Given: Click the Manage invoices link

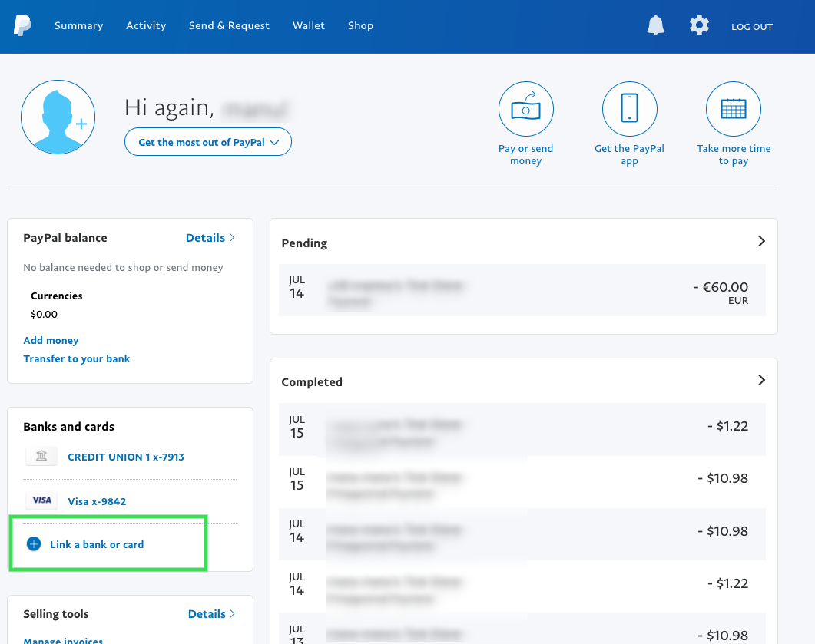Looking at the screenshot, I should pos(64,640).
